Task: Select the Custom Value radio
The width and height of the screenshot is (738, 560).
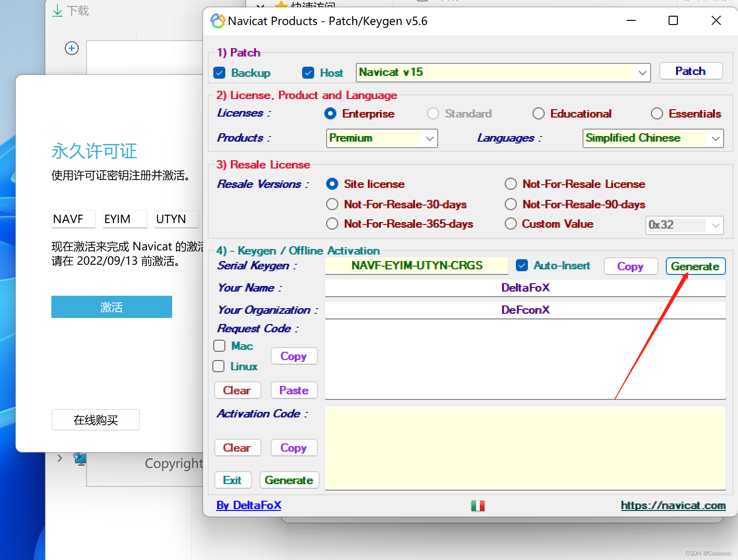Action: click(x=511, y=224)
